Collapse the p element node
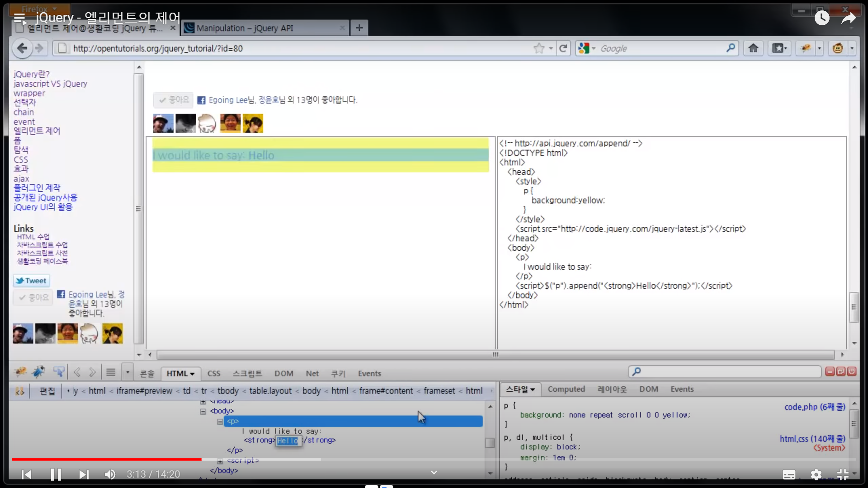The height and width of the screenshot is (488, 868). (220, 422)
